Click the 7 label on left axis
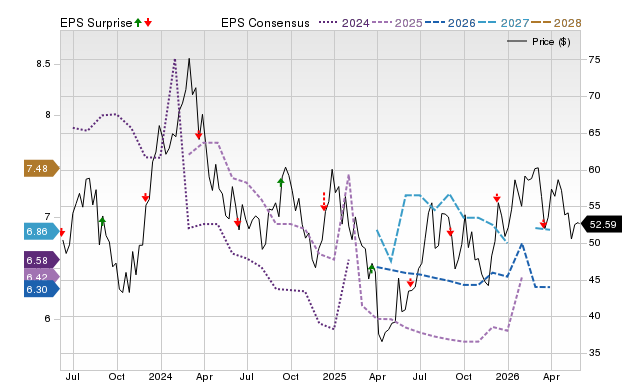 [48, 217]
